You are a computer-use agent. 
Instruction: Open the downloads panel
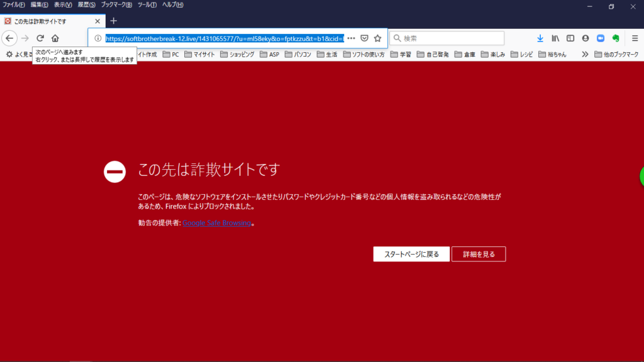540,38
